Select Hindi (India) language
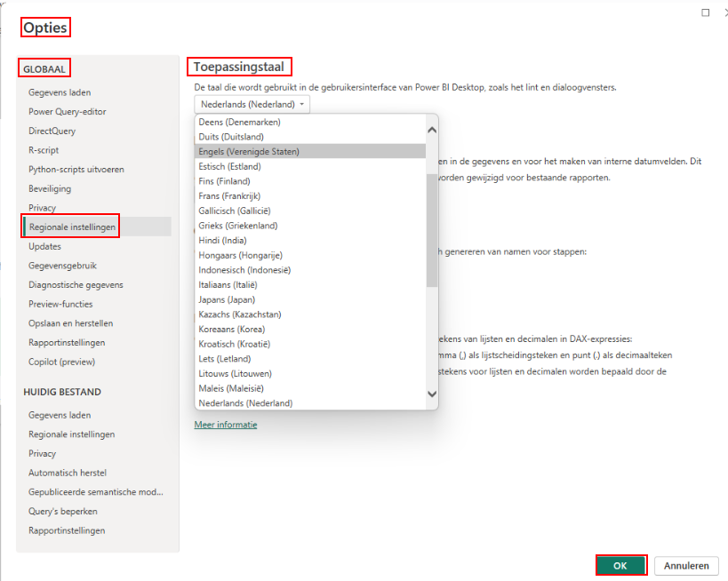 click(310, 241)
